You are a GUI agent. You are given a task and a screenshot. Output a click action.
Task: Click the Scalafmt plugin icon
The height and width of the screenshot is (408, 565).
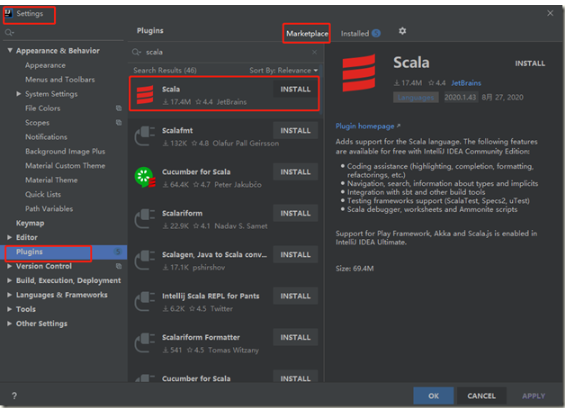click(x=145, y=136)
